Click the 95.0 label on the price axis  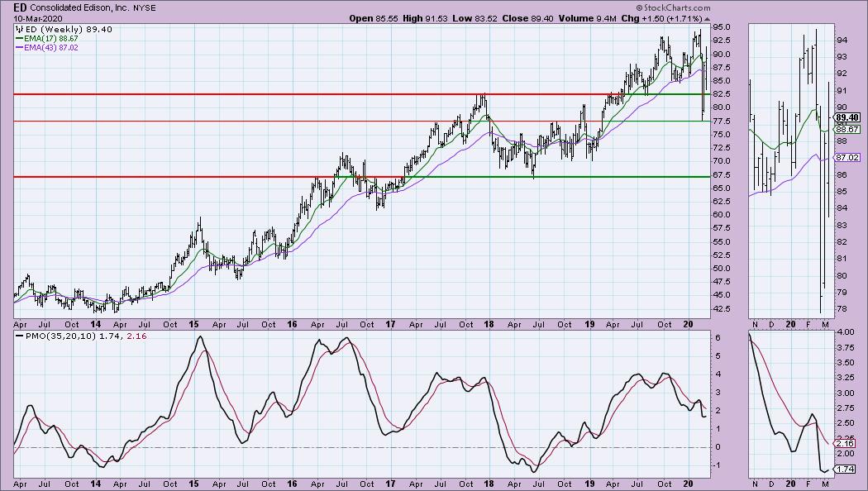click(722, 27)
